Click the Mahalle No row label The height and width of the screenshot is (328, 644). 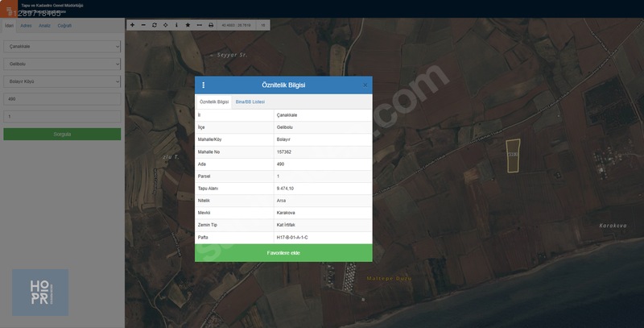pos(208,152)
